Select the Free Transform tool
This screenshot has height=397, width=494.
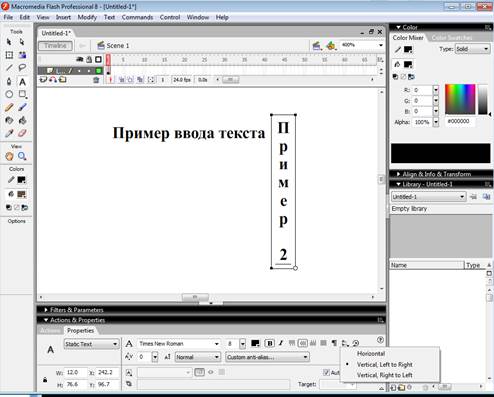[9, 55]
